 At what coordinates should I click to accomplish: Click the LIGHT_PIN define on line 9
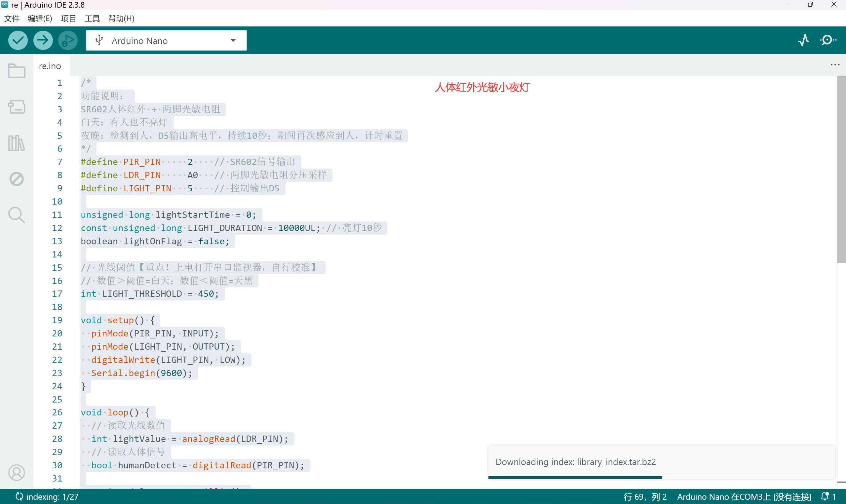[147, 188]
